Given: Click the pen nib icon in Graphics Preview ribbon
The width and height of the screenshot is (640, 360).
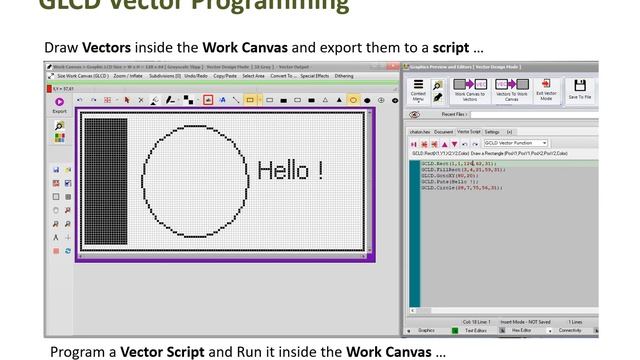Looking at the screenshot, I should pyautogui.click(x=438, y=97).
